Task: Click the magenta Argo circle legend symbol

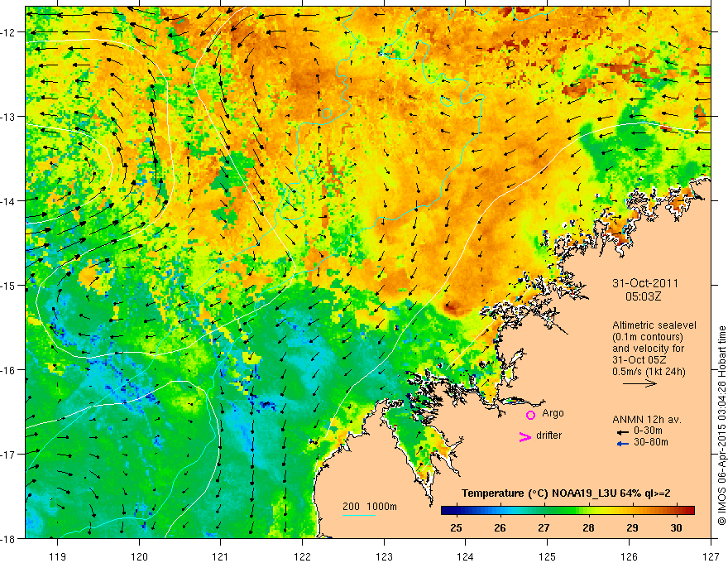Action: tap(530, 415)
